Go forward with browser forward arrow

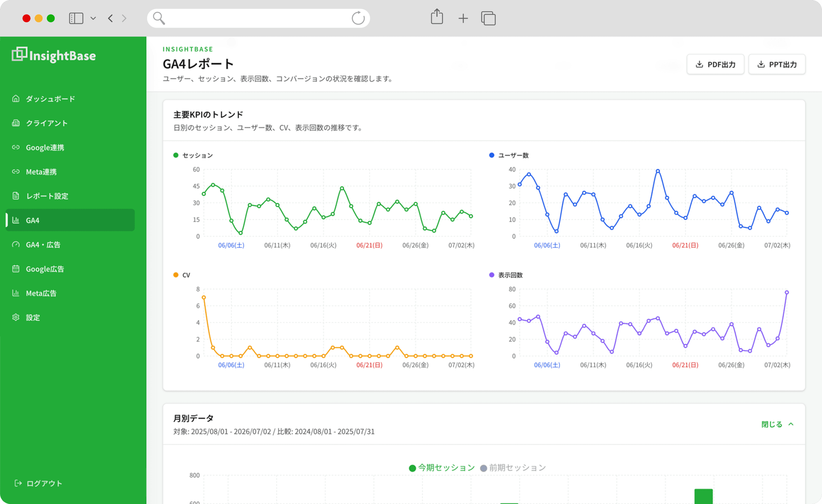pos(124,18)
